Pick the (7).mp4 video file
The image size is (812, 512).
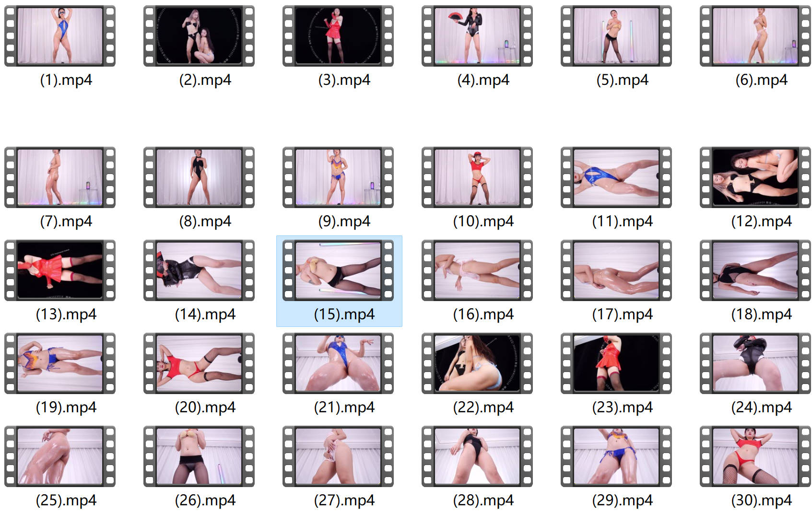click(x=60, y=177)
